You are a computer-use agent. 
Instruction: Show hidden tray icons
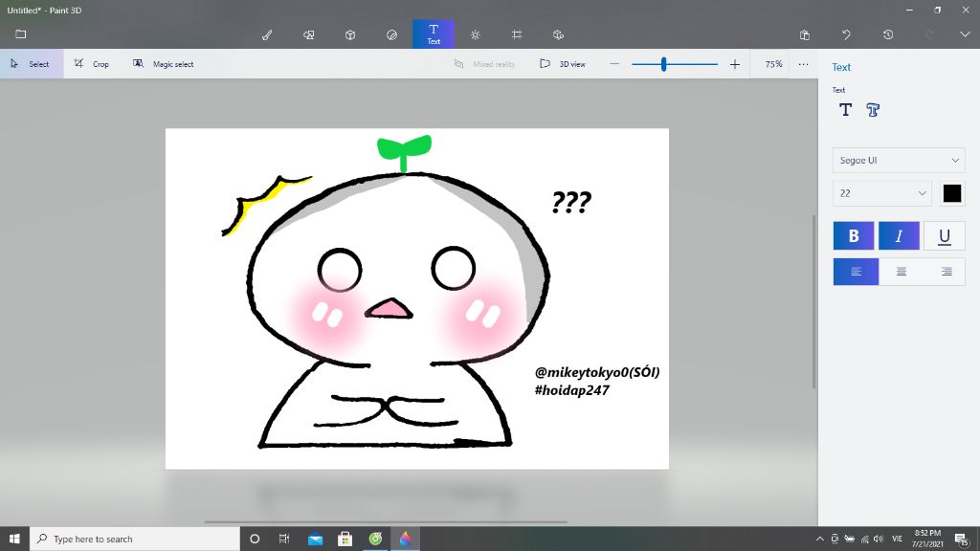point(819,539)
